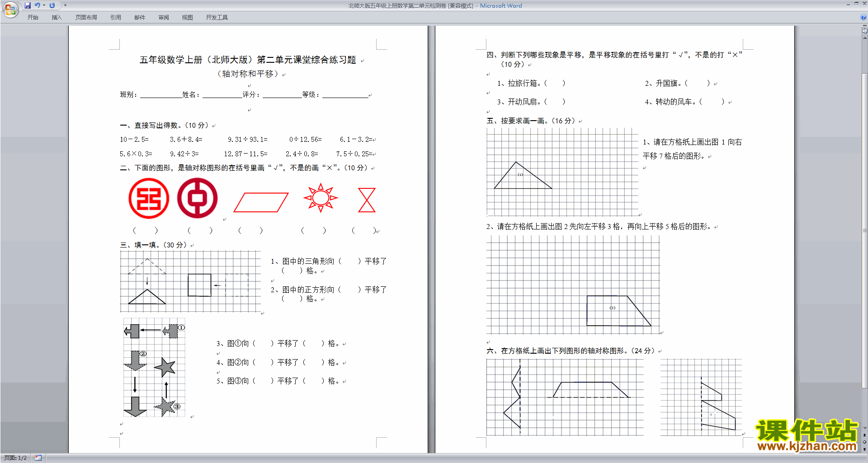The width and height of the screenshot is (868, 463).
Task: Open the 插入 ribbon tab
Action: point(57,18)
